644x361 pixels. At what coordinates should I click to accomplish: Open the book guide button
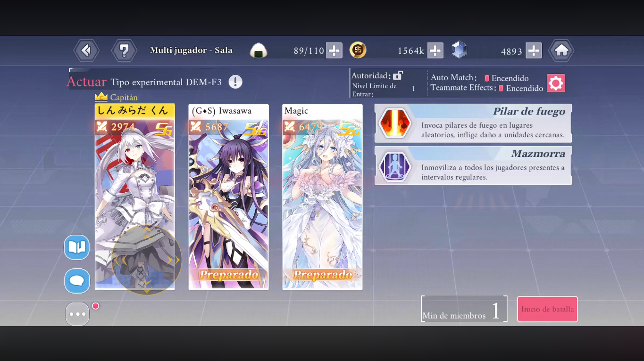(77, 247)
